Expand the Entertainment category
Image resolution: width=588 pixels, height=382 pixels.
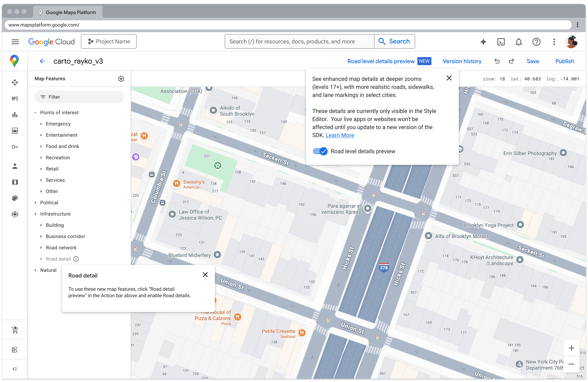(x=41, y=135)
